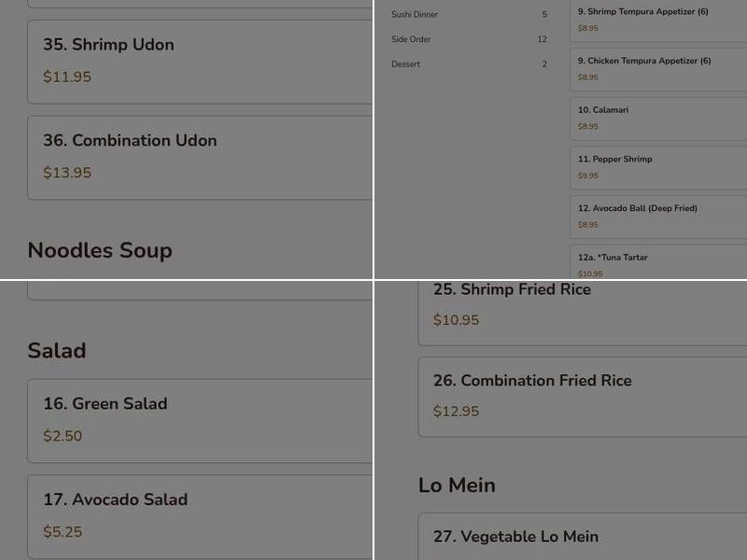Add the Green Salad item
747x560 pixels.
(105, 404)
